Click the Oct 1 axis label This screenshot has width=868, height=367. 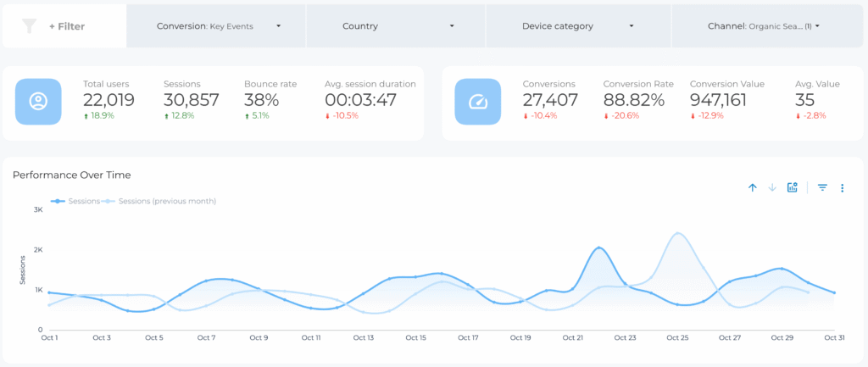click(x=49, y=337)
